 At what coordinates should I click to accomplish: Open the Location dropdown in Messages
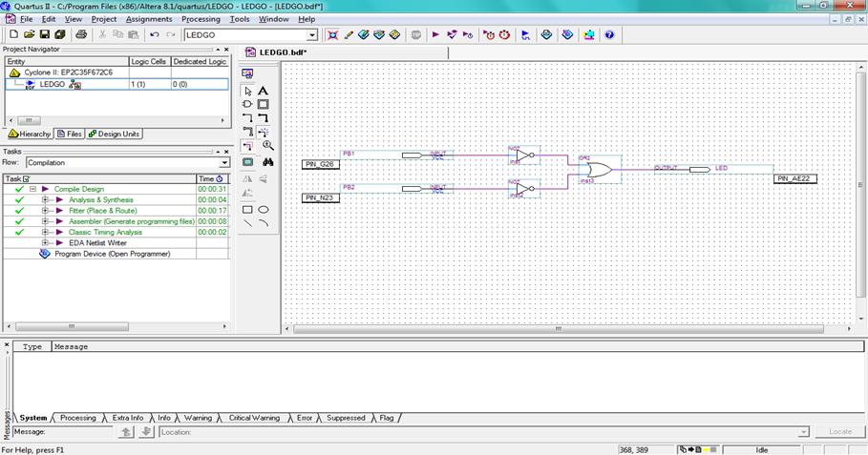coord(803,432)
